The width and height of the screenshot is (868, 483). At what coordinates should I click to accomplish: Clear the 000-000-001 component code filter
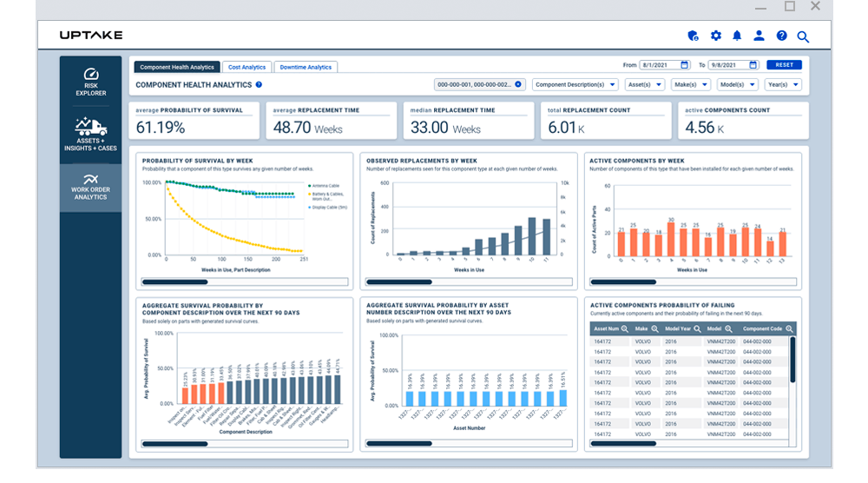coord(518,84)
